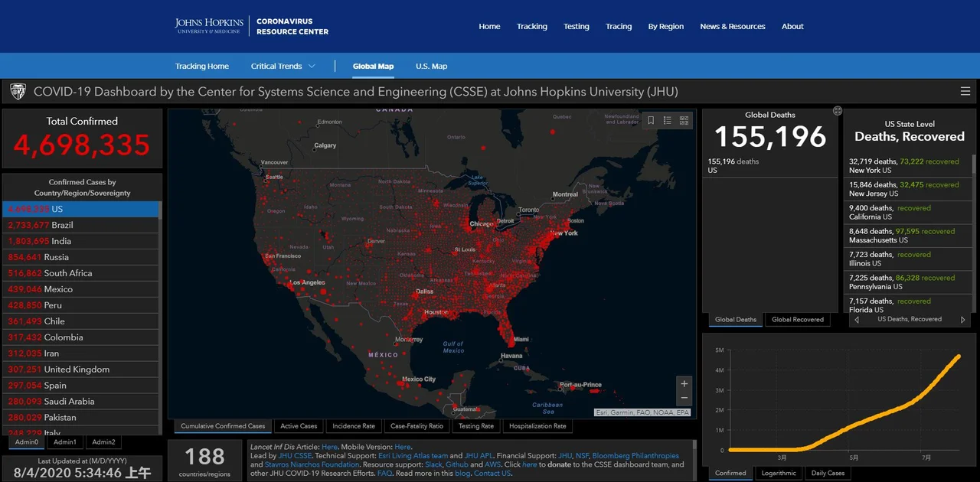Click the JHU shield icon beside dashboard title
The image size is (980, 482).
coord(18,92)
